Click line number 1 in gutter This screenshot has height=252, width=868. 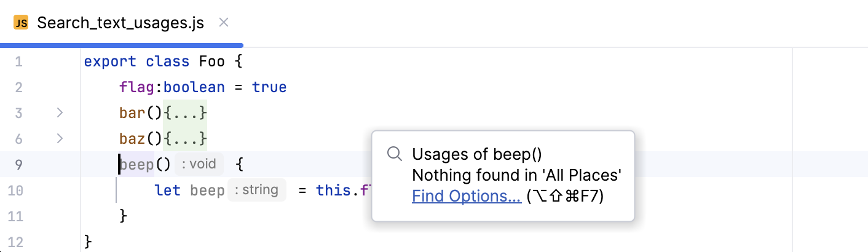[18, 61]
